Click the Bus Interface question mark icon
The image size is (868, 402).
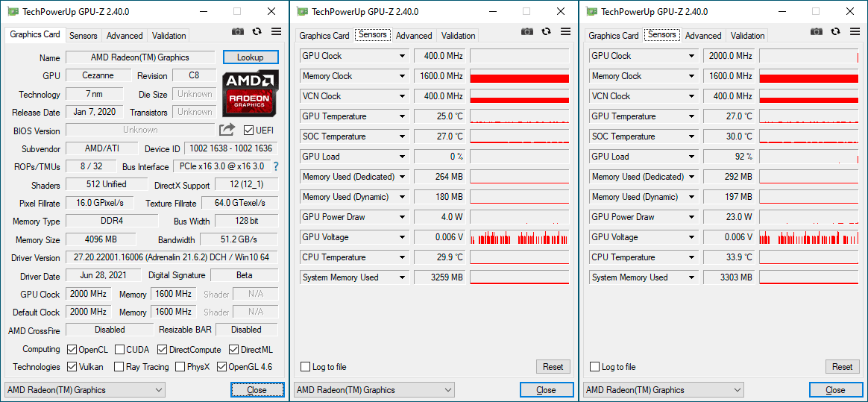[275, 166]
